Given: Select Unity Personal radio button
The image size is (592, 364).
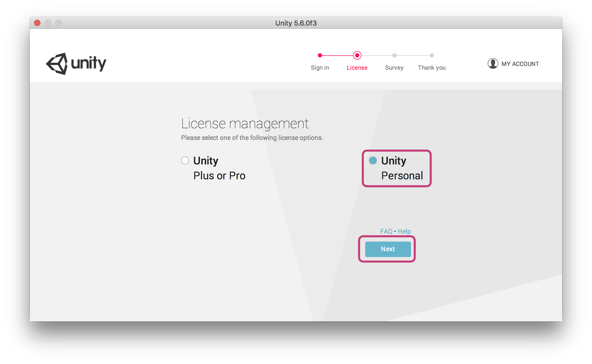Looking at the screenshot, I should [x=373, y=160].
